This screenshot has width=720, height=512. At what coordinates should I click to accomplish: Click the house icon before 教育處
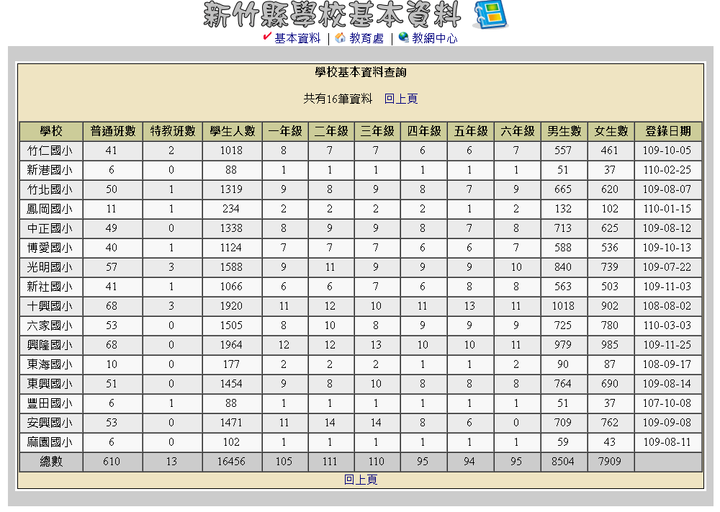point(340,38)
